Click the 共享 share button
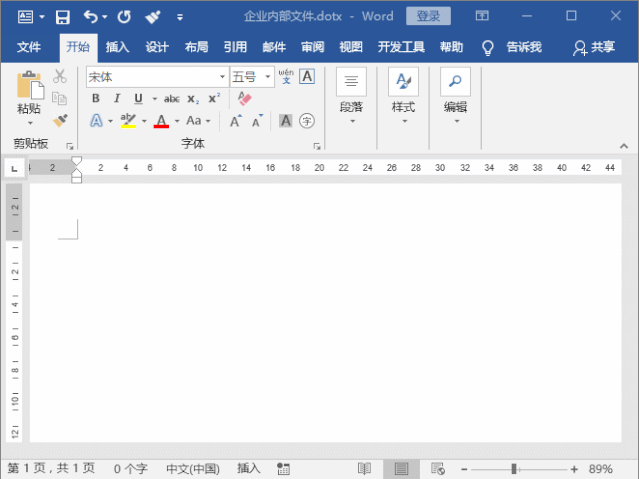639x479 pixels. pos(594,47)
